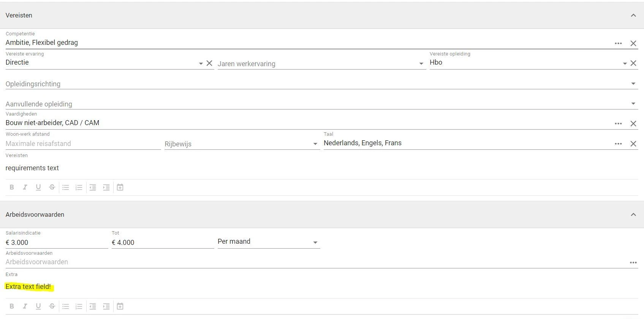This screenshot has height=319, width=644.
Task: Insert bulleted list in Vereisten editor
Action: click(x=66, y=187)
